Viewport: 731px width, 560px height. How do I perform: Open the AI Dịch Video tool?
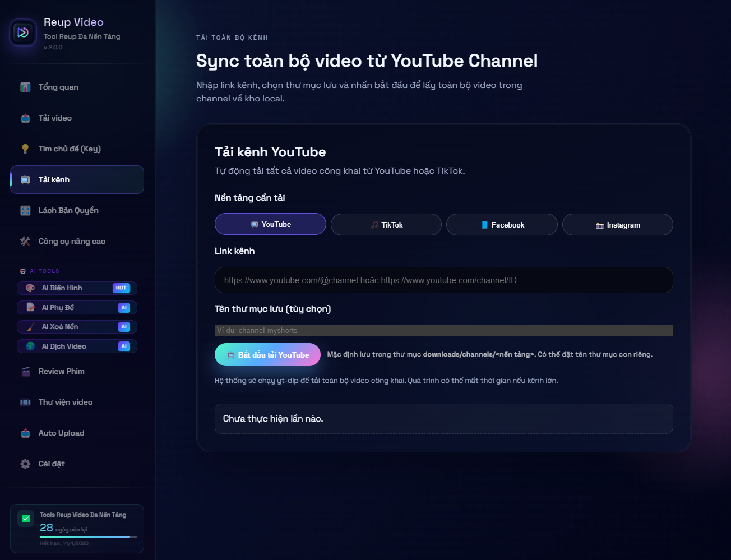pos(77,346)
